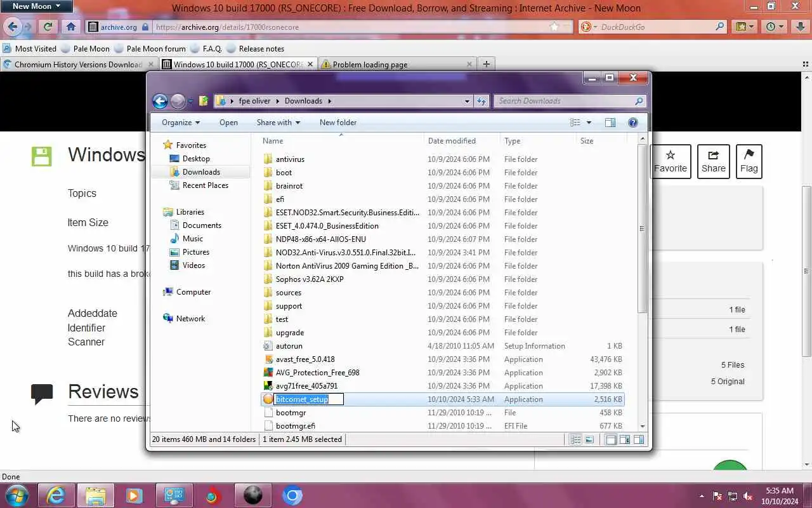Image resolution: width=812 pixels, height=508 pixels.
Task: Click the taskbar clock showing 5:35 AM
Action: point(780,496)
